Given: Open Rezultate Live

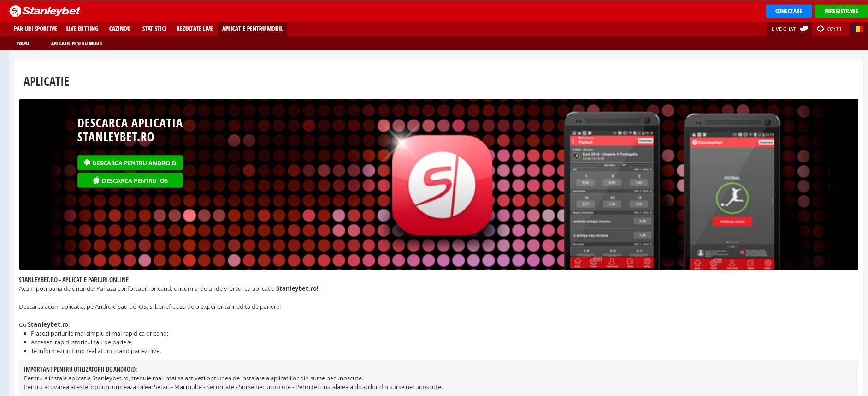Looking at the screenshot, I should 195,29.
